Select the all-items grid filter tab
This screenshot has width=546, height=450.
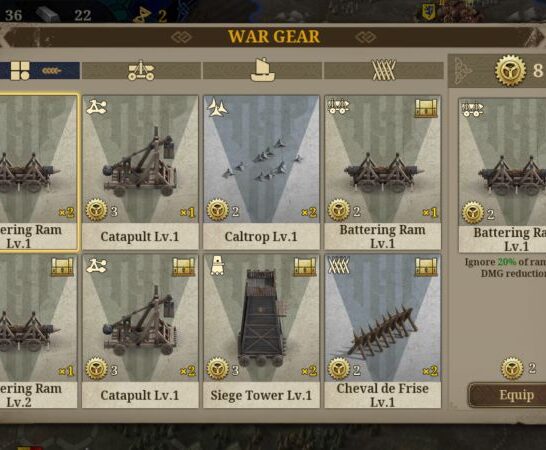(x=39, y=70)
